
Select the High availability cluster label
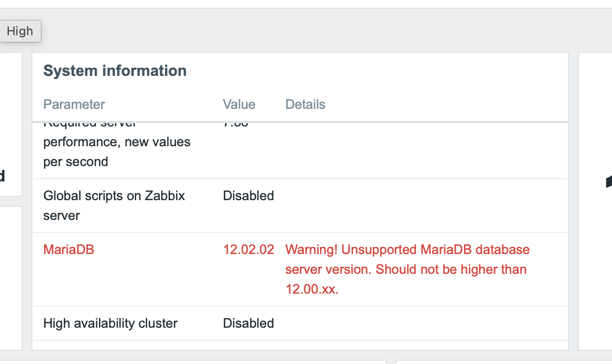point(110,323)
